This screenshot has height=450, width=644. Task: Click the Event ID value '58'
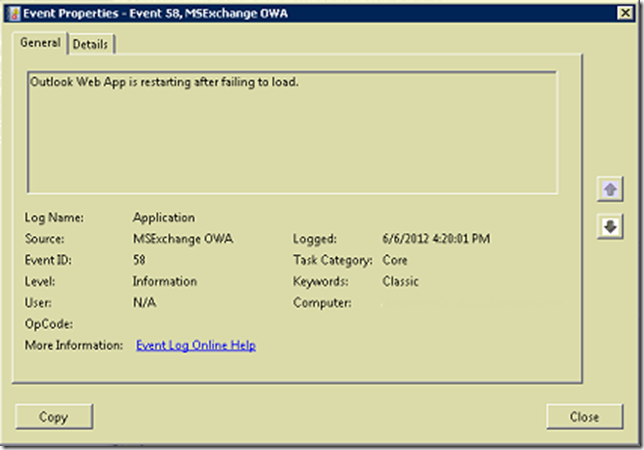139,260
